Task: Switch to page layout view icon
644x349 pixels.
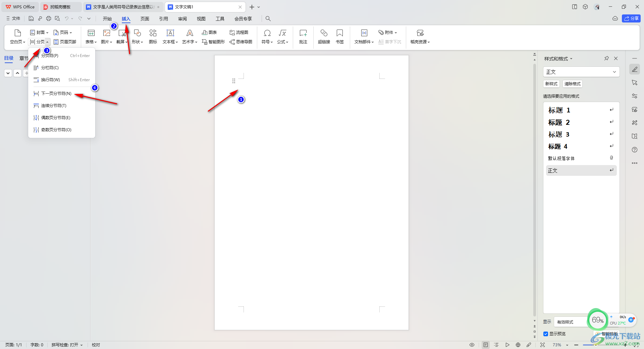Action: coord(486,345)
